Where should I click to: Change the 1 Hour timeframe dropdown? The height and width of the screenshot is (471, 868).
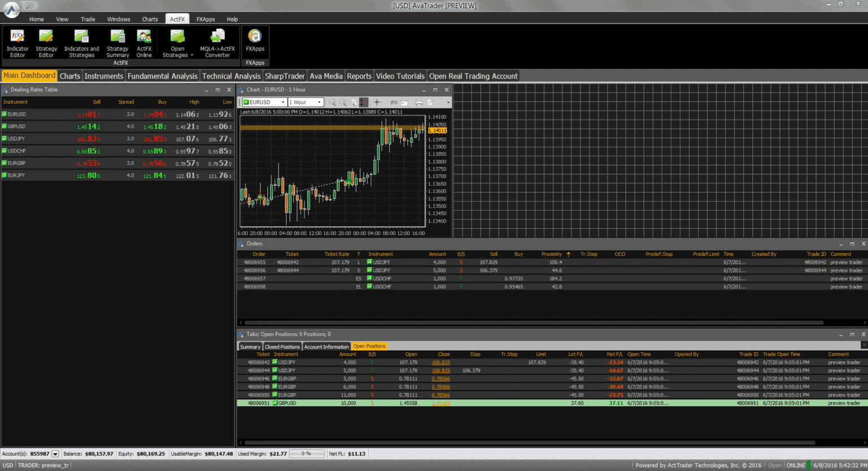coord(305,102)
